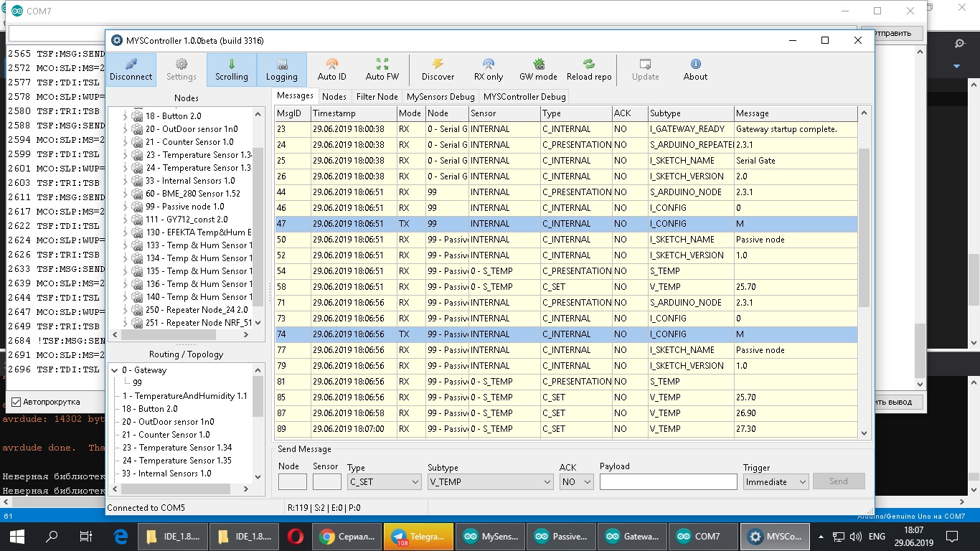Click the Payload input field

tap(668, 482)
